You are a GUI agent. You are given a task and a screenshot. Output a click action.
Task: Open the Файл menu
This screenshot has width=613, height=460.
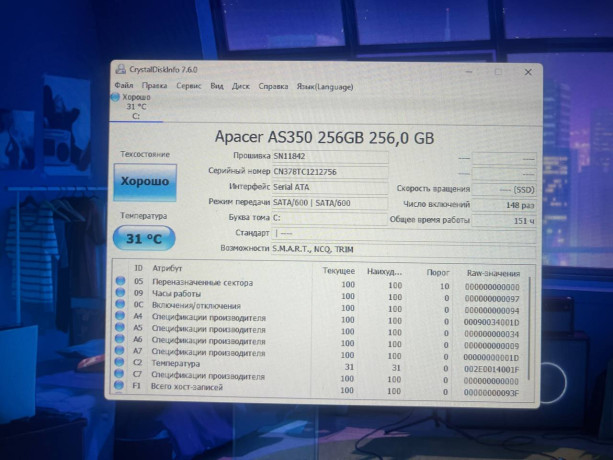click(124, 85)
